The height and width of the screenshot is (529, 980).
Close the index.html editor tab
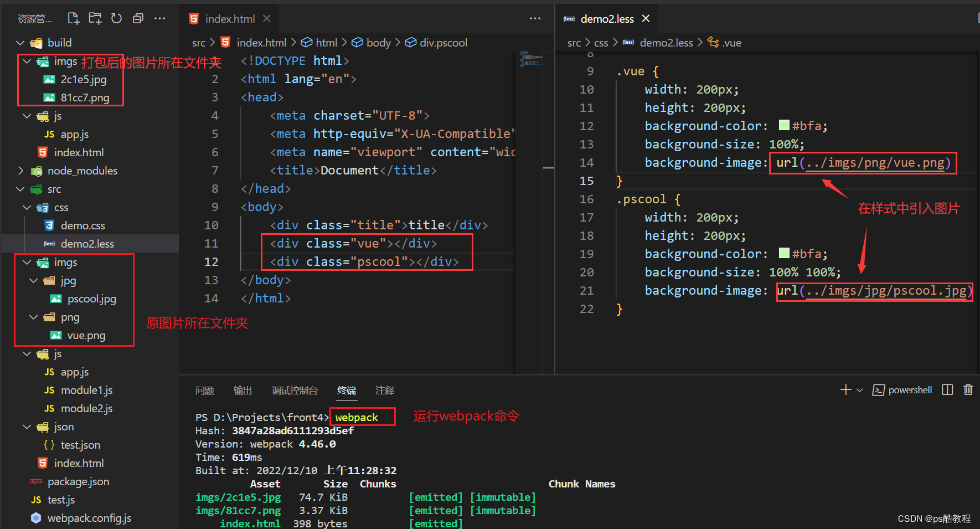click(x=267, y=18)
